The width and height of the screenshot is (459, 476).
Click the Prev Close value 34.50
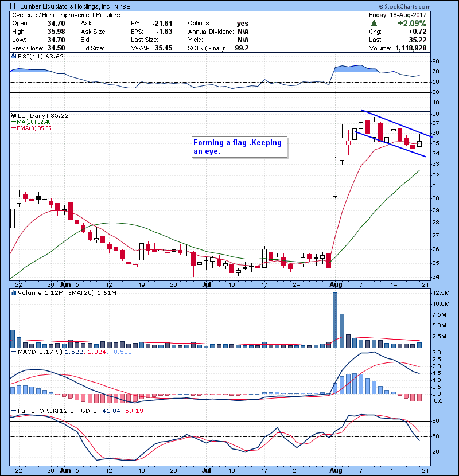click(56, 48)
